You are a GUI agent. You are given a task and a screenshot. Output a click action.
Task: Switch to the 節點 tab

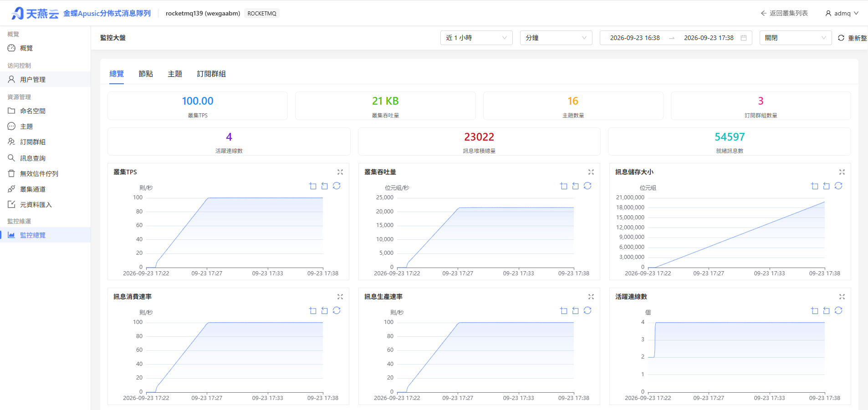[146, 74]
